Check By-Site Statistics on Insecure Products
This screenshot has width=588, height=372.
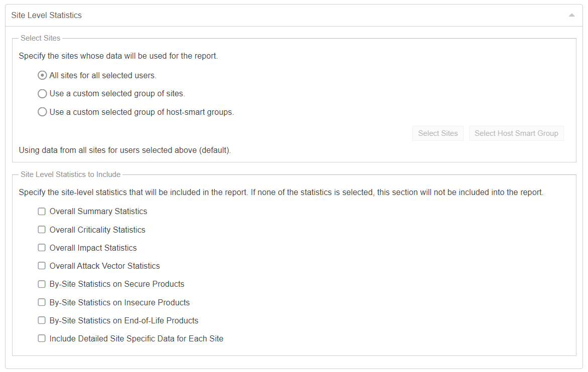coord(42,302)
